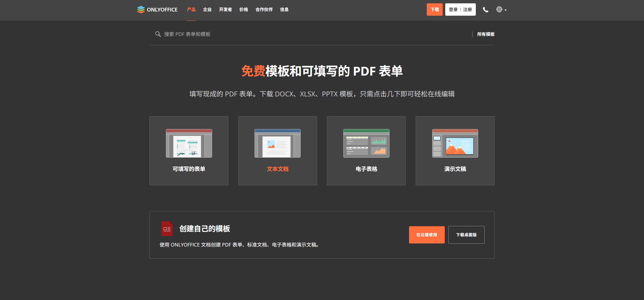
Task: Click the ONLYOFFICE logo
Action: click(x=157, y=10)
